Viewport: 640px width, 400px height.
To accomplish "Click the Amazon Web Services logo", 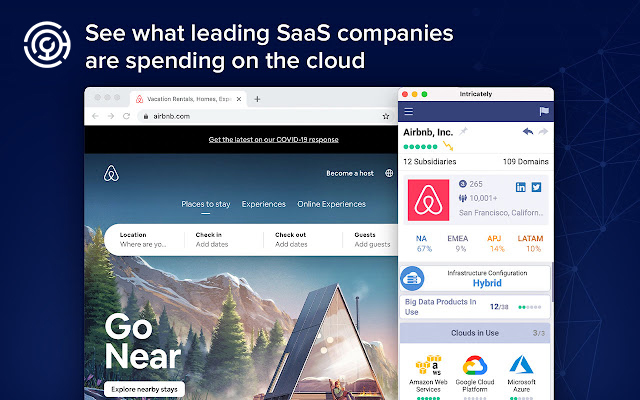I will pyautogui.click(x=428, y=364).
